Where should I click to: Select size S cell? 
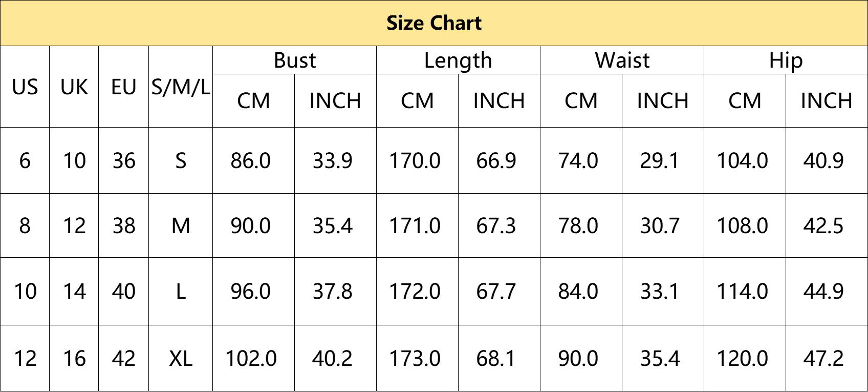coord(181,160)
